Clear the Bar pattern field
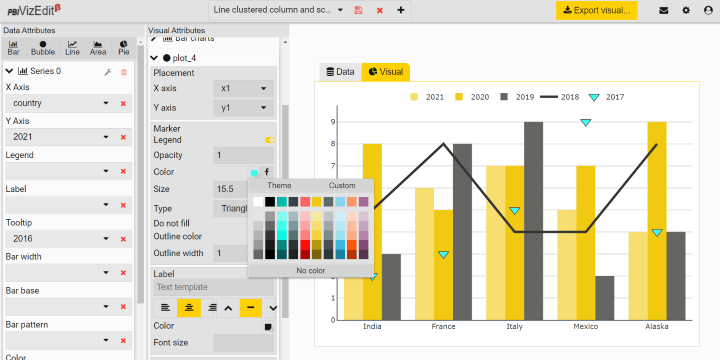The width and height of the screenshot is (728, 360). [x=123, y=341]
